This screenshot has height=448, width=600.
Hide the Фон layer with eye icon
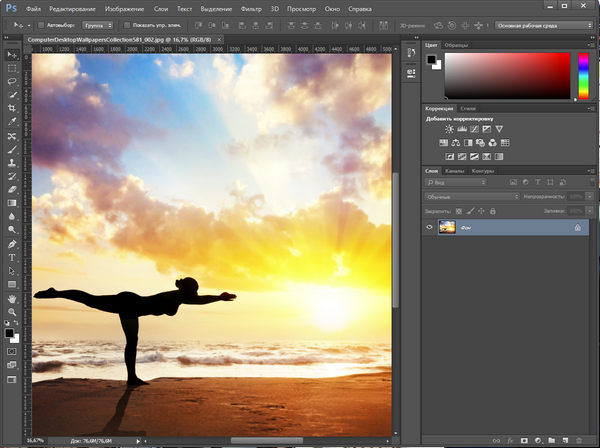[430, 228]
